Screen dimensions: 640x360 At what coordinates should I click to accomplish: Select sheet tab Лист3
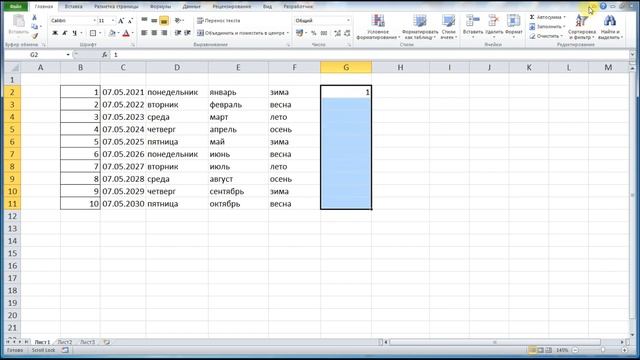coord(87,342)
